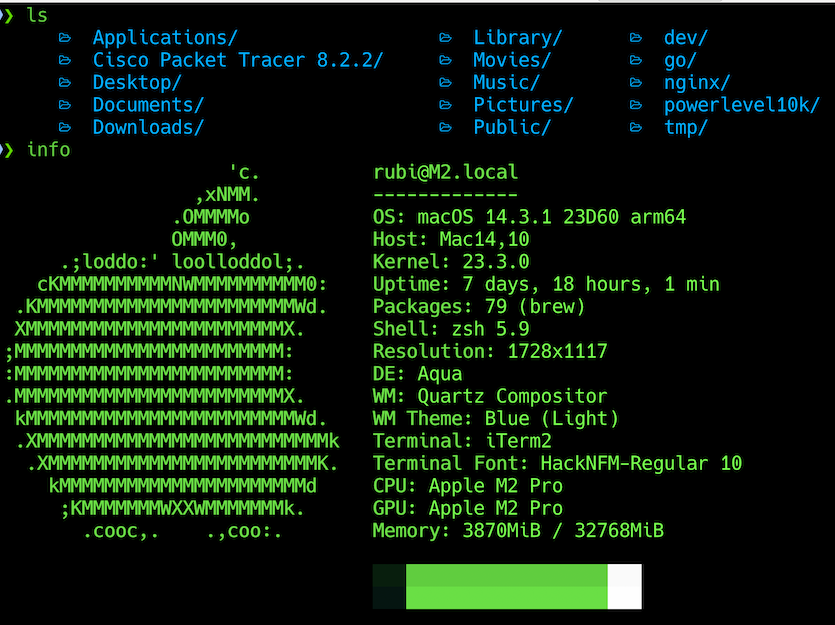Screen dimensions: 835x625
Task: Click the Uptime: 7 days line
Action: point(546,284)
